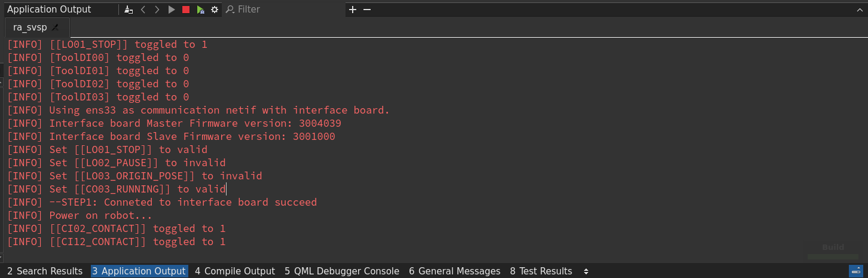This screenshot has height=278, width=868.
Task: Open Search Results pane
Action: click(x=45, y=271)
